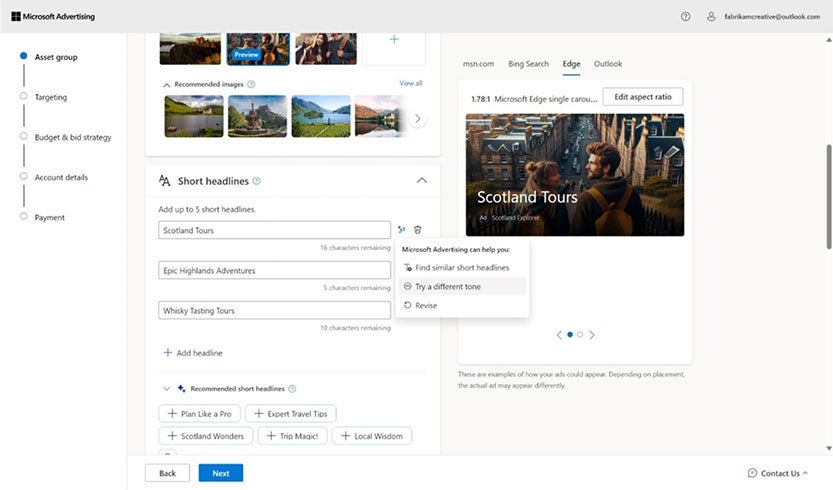Screen dimensions: 833x490
Task: Switch to the Bing Search preview tab
Action: (x=528, y=64)
